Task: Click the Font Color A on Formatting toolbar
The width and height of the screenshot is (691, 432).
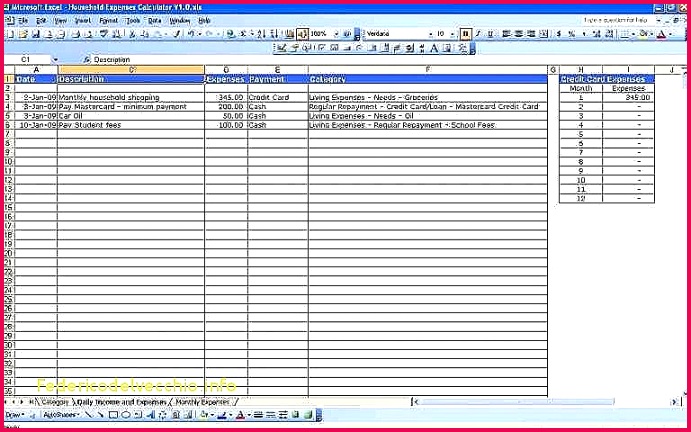Action: tap(661, 34)
